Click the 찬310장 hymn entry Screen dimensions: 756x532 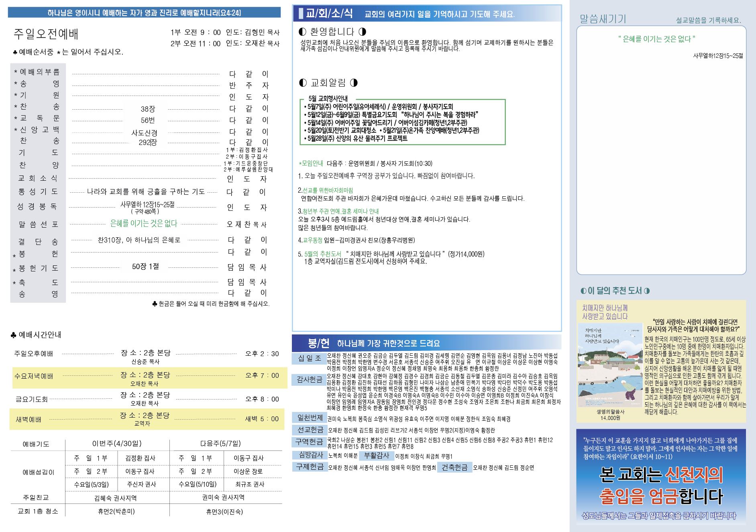point(139,240)
